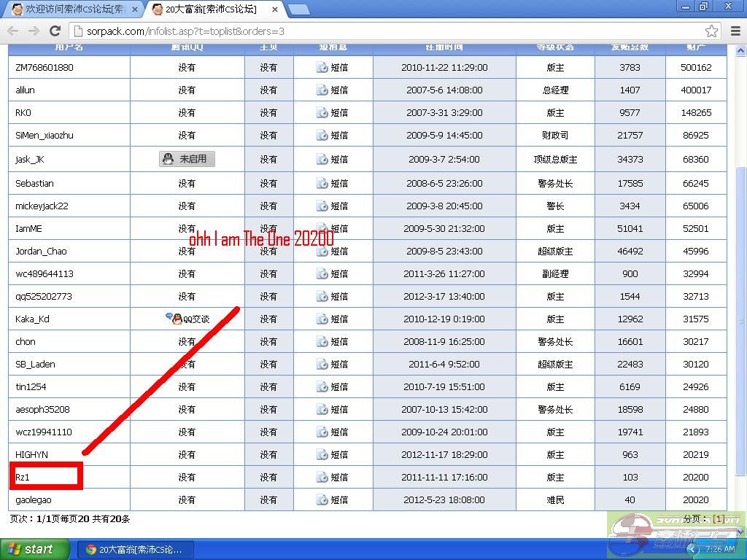This screenshot has height=560, width=747.
Task: Open the Windows Start menu
Action: click(x=35, y=549)
